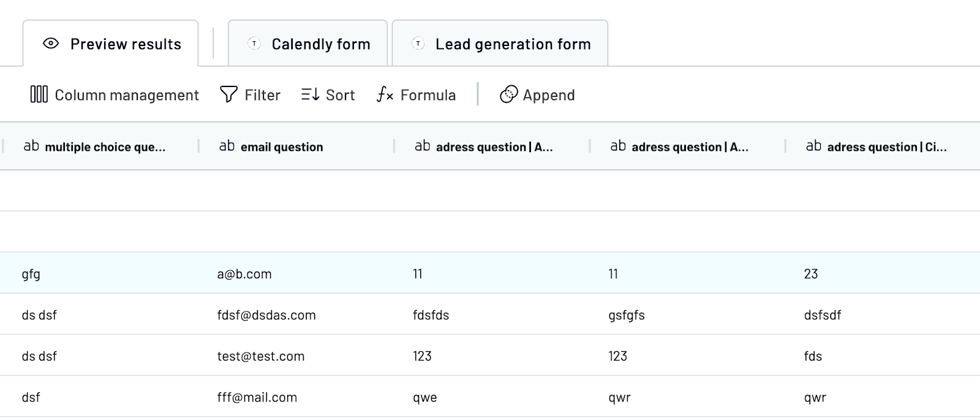Image resolution: width=980 pixels, height=420 pixels.
Task: Open the Filter button label
Action: [262, 95]
